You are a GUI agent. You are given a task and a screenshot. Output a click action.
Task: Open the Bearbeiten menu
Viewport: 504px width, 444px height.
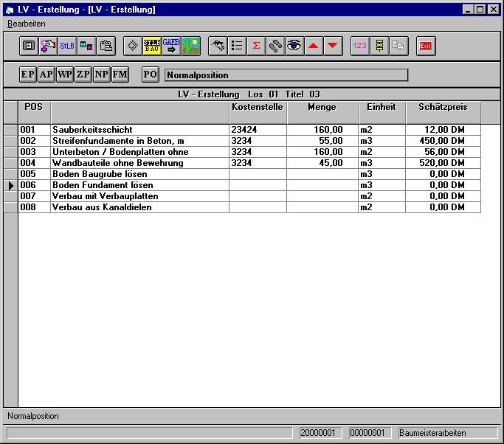pos(27,24)
